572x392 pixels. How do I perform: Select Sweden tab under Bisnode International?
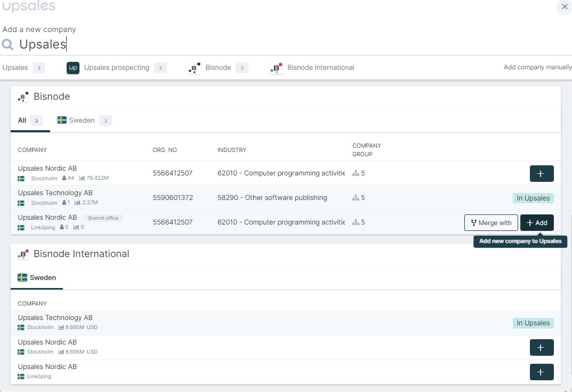37,278
